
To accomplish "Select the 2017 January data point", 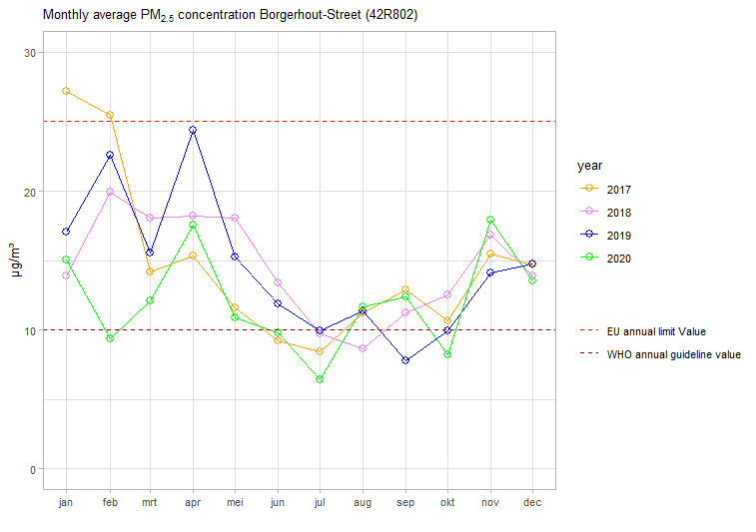I will click(66, 91).
